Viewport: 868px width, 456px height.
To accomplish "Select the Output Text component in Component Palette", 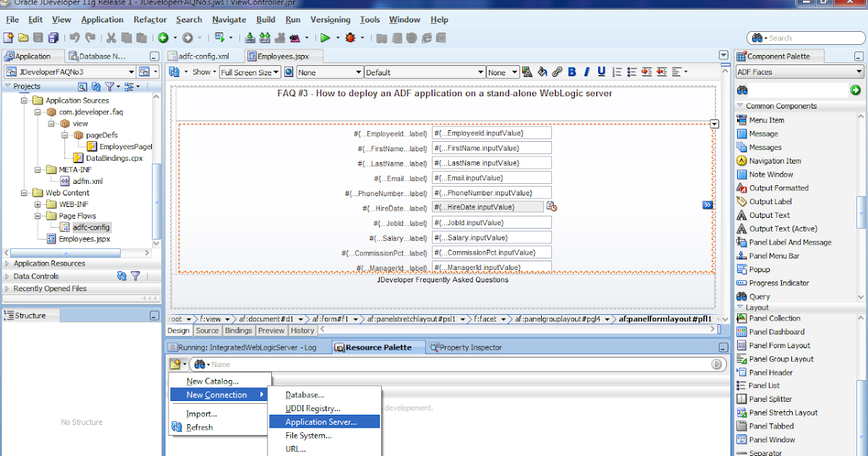I will click(x=770, y=215).
